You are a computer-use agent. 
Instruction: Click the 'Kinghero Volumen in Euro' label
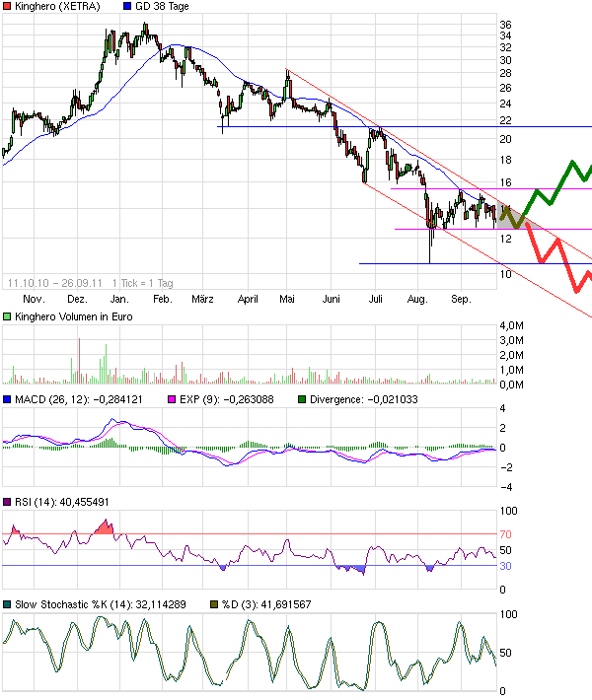pyautogui.click(x=74, y=316)
